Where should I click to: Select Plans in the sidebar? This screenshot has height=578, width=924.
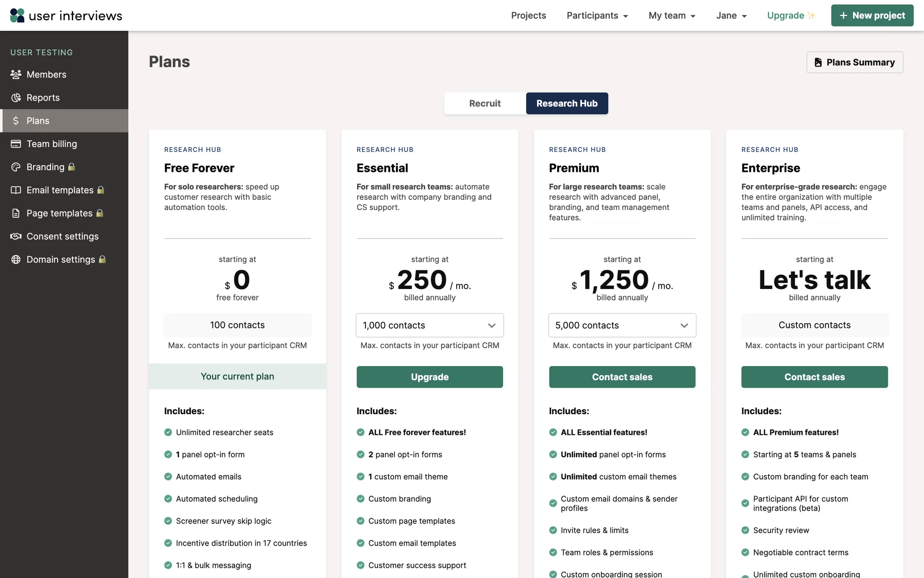point(38,121)
